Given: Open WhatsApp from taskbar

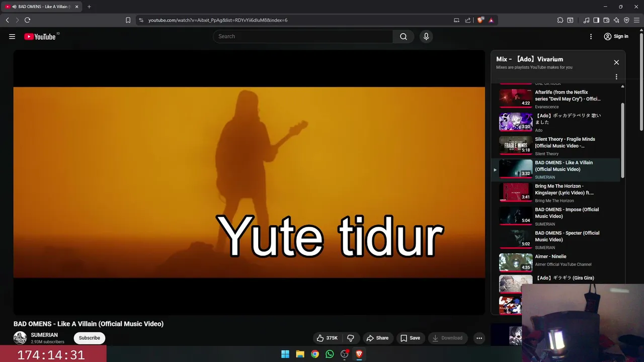Looking at the screenshot, I should [x=330, y=354].
